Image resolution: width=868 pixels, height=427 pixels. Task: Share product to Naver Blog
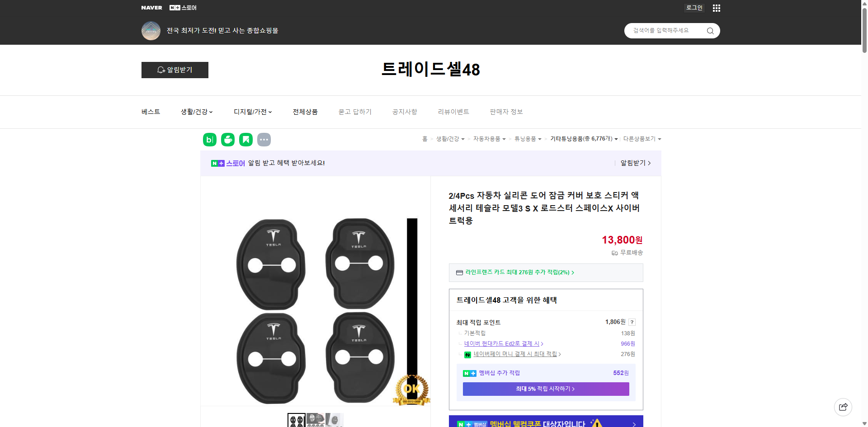point(209,140)
